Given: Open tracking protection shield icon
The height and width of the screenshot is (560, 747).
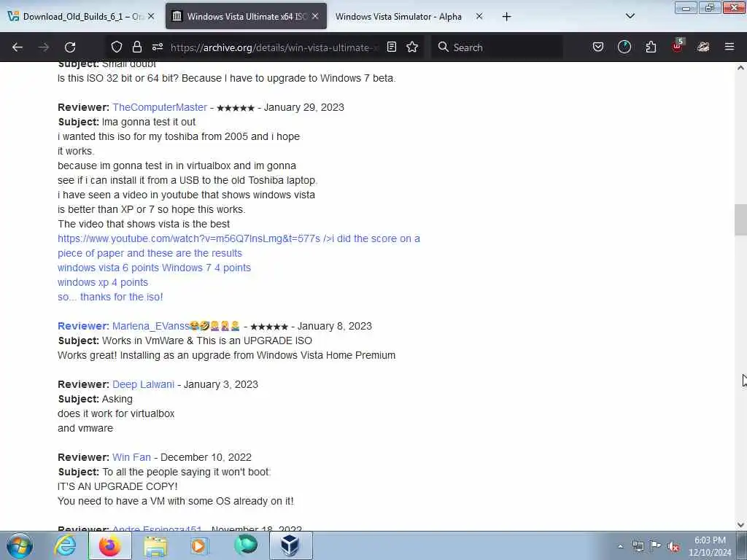Looking at the screenshot, I should (117, 47).
